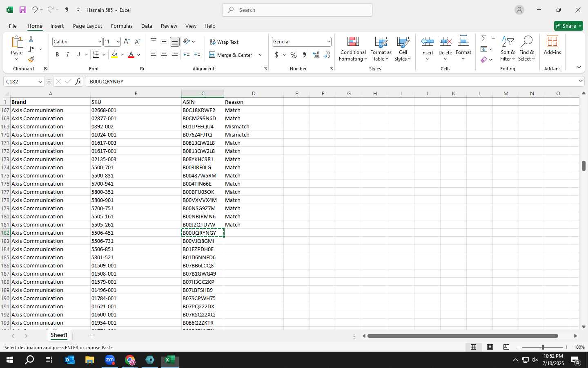Viewport: 588px width, 368px height.
Task: Open Chrome from the taskbar
Action: tap(130, 360)
